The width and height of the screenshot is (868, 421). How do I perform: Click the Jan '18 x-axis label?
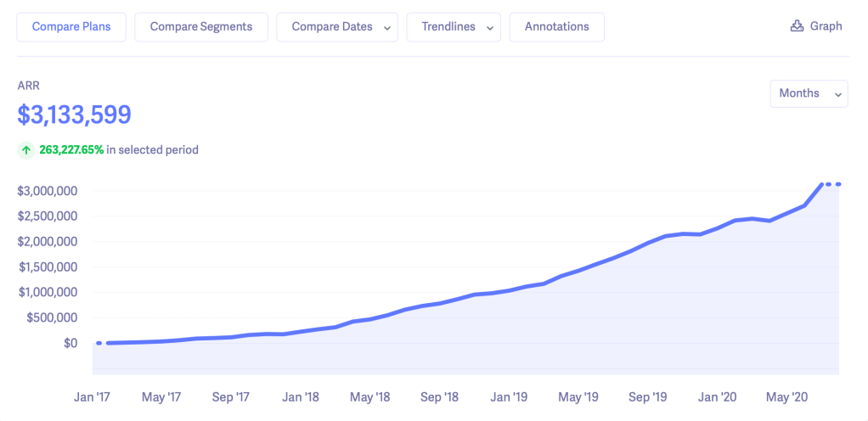(x=301, y=396)
